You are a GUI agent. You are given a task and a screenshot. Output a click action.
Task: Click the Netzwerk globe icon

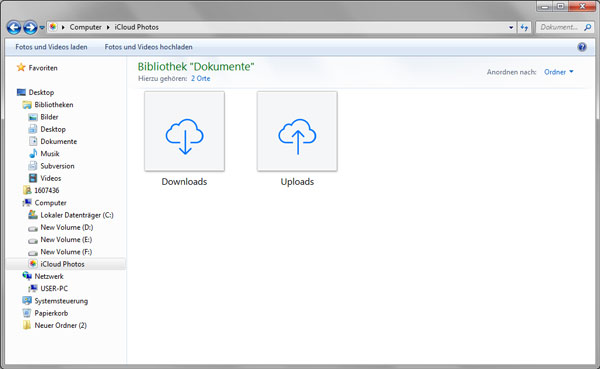click(x=27, y=276)
